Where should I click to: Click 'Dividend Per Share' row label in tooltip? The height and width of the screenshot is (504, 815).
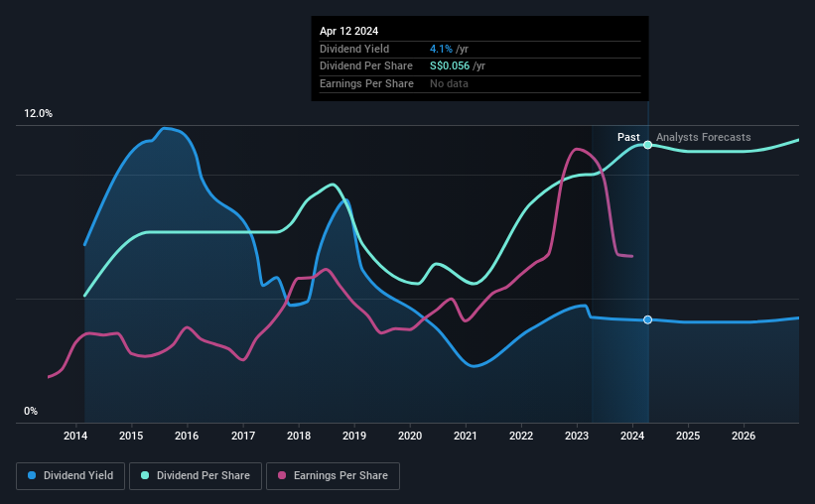tap(366, 66)
